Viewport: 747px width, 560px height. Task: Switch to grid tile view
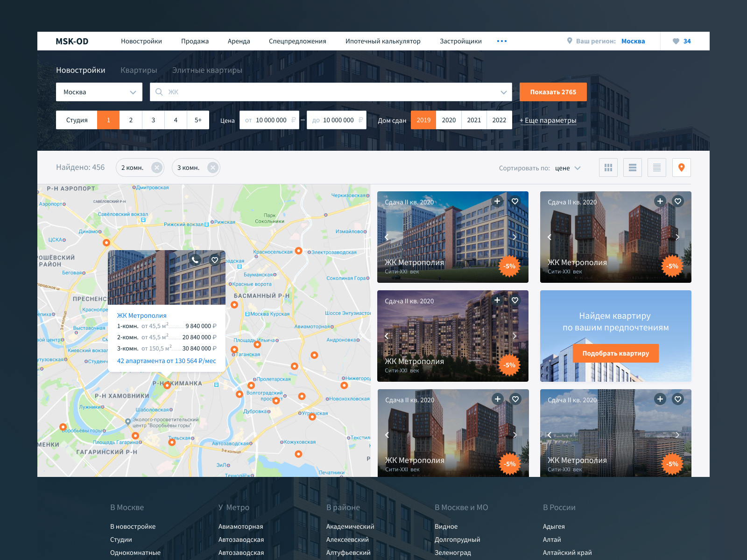point(608,168)
